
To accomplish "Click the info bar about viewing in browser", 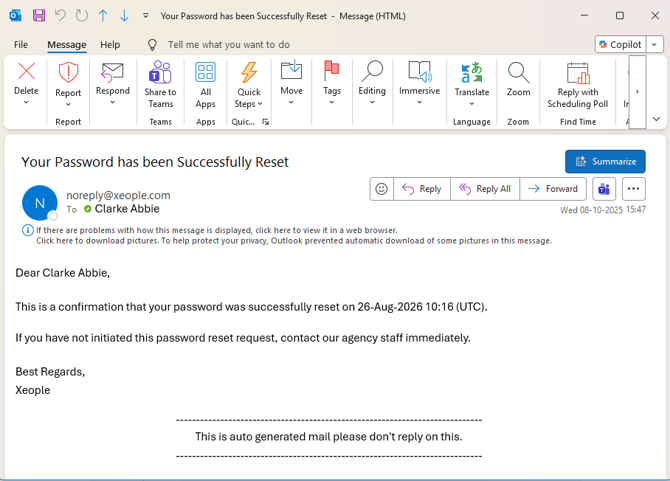I will click(x=217, y=230).
